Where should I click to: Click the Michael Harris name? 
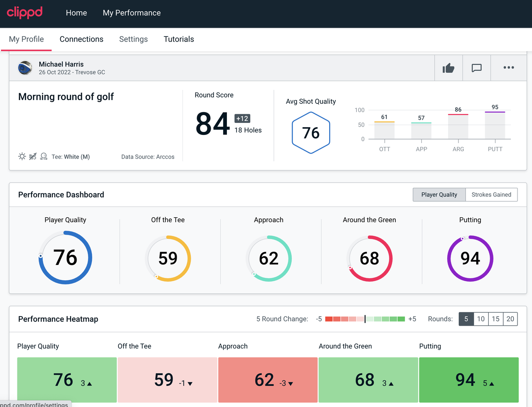pos(61,64)
